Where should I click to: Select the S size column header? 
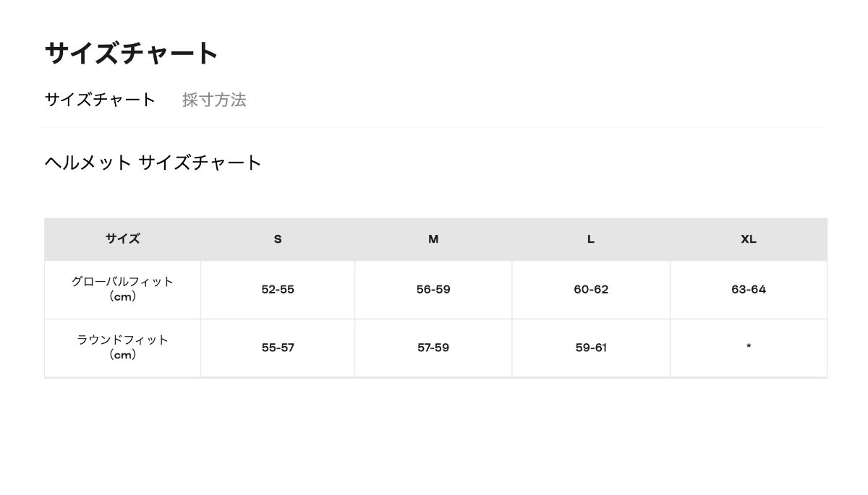pyautogui.click(x=278, y=239)
